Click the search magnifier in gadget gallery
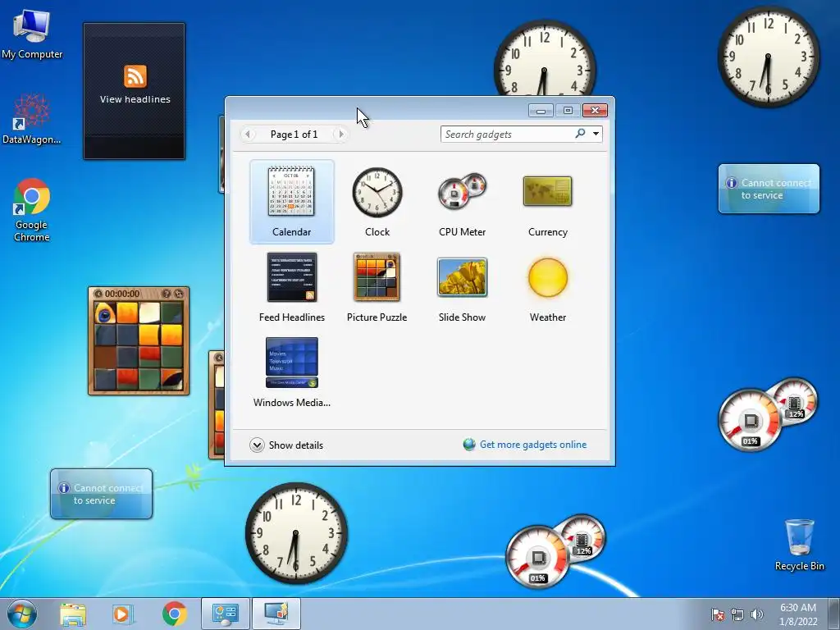Image resolution: width=840 pixels, height=630 pixels. coord(580,134)
